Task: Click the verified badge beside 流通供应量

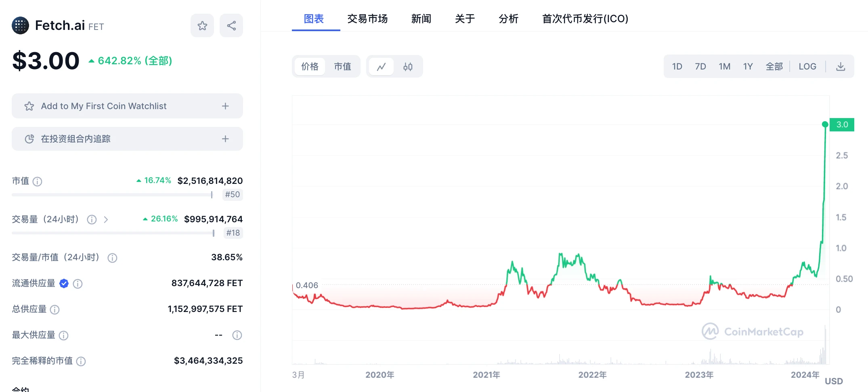Action: [63, 283]
